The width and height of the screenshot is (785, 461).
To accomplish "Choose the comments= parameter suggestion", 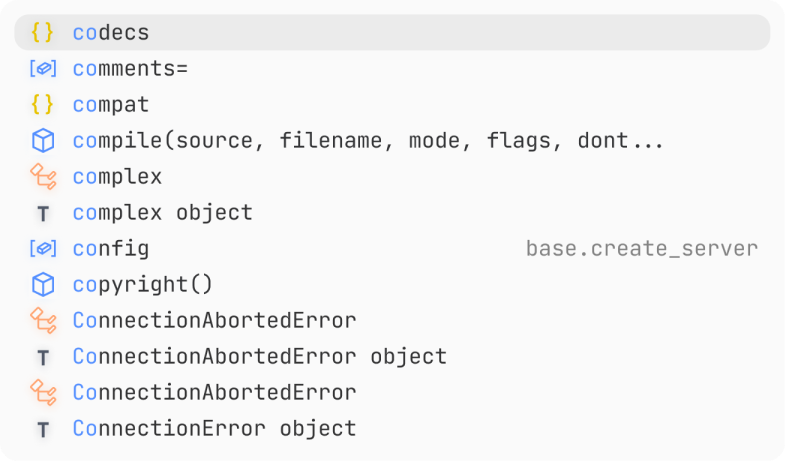I will pos(392,69).
